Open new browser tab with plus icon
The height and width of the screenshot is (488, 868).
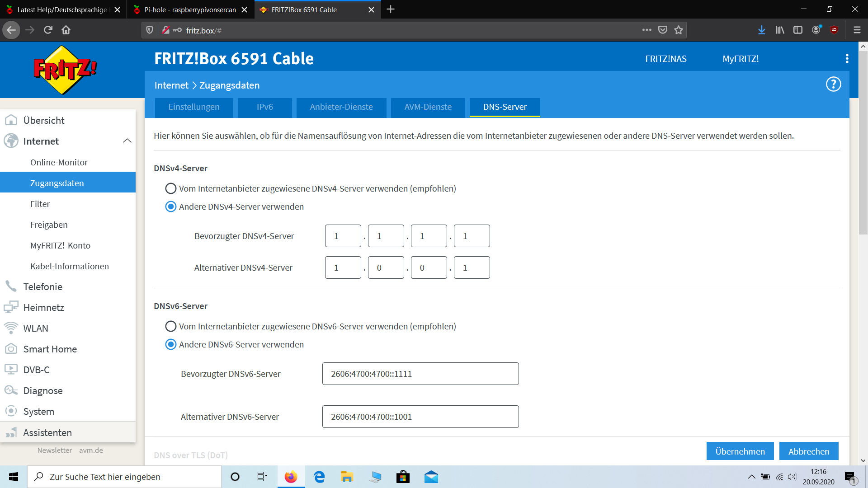coord(391,9)
